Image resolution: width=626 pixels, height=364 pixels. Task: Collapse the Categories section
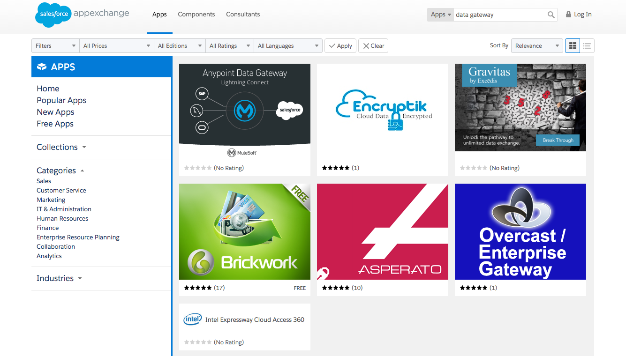coord(60,171)
